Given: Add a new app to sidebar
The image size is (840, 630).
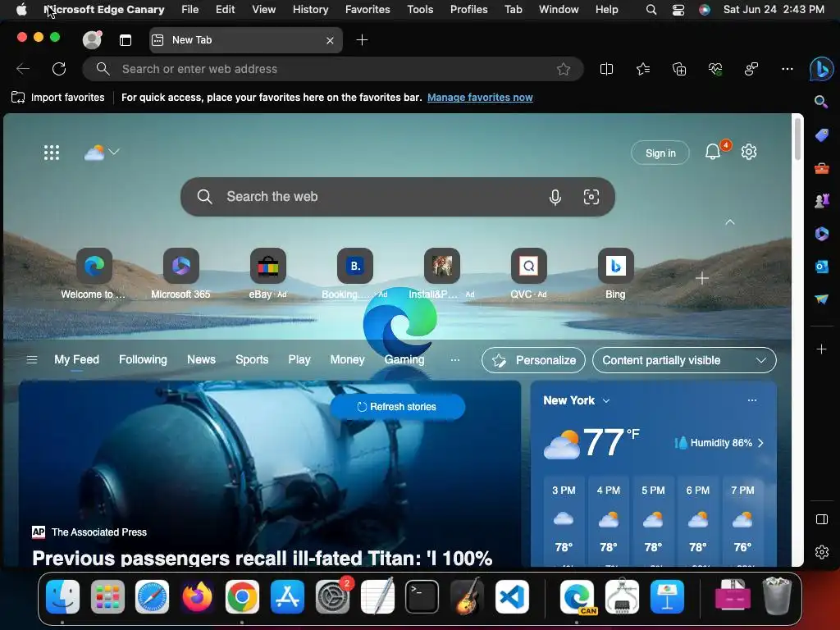Looking at the screenshot, I should click(x=821, y=349).
